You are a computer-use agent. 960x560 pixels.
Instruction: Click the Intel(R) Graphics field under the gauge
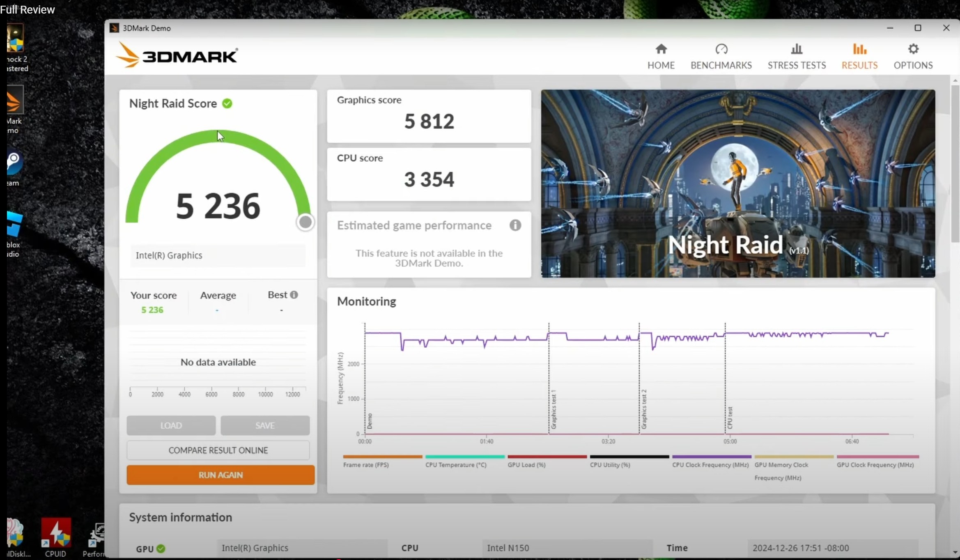218,255
